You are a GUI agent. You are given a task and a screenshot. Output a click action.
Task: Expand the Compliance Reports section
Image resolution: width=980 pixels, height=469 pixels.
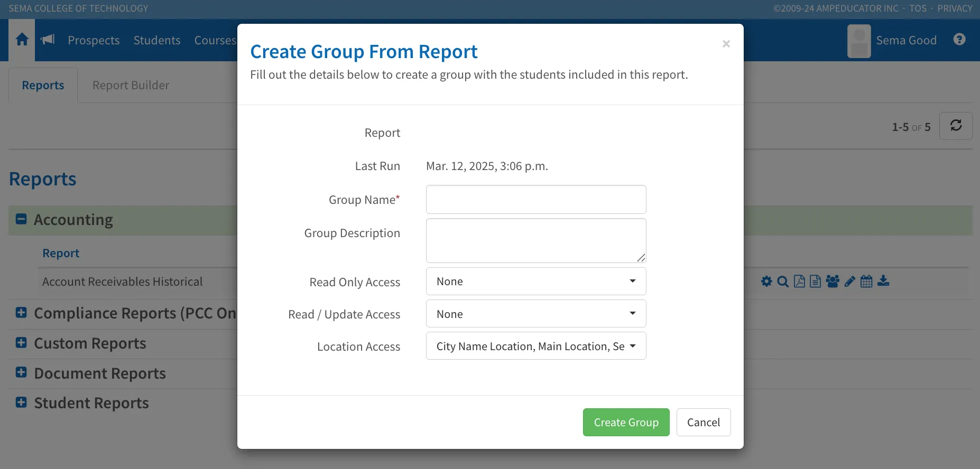coord(21,313)
